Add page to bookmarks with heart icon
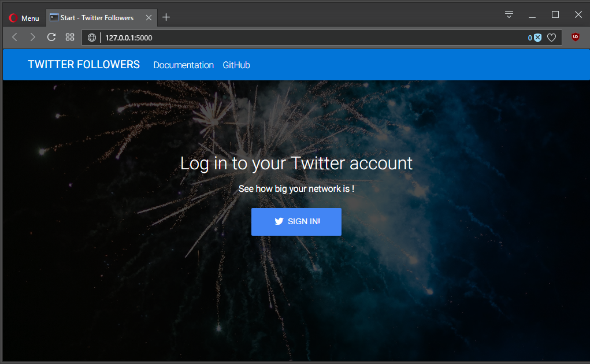 (552, 38)
